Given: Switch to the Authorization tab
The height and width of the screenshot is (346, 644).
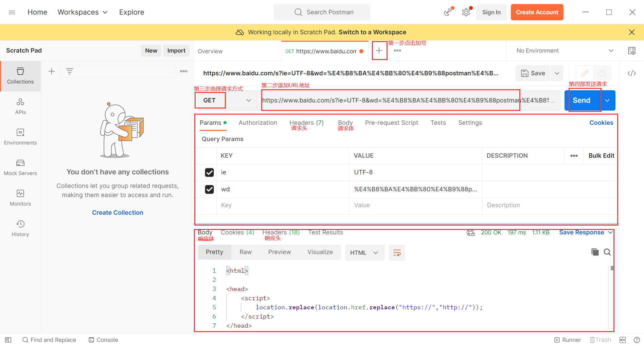Looking at the screenshot, I should point(258,123).
